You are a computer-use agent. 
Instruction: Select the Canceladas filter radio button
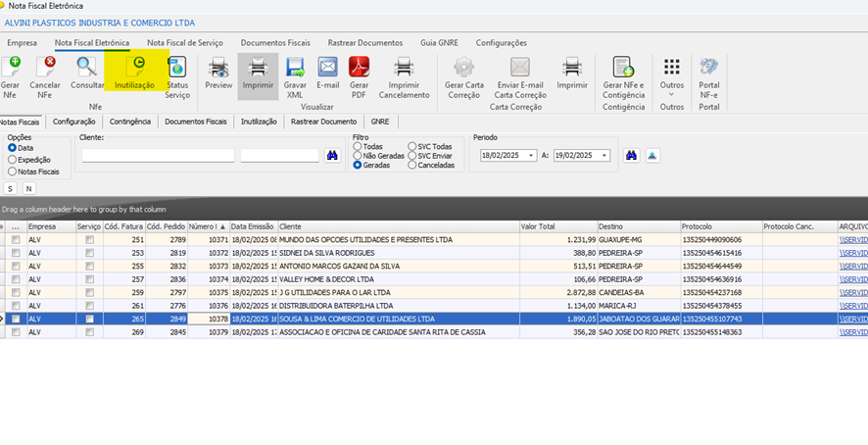(412, 166)
